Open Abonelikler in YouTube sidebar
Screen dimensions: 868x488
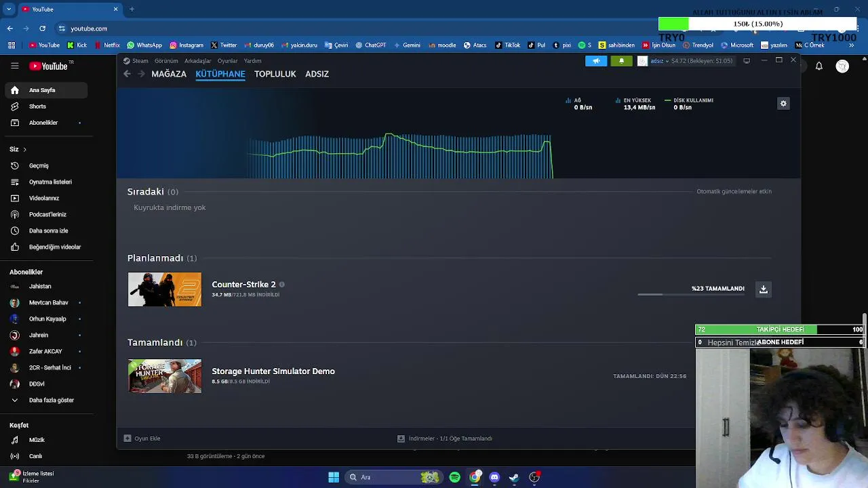pyautogui.click(x=46, y=123)
